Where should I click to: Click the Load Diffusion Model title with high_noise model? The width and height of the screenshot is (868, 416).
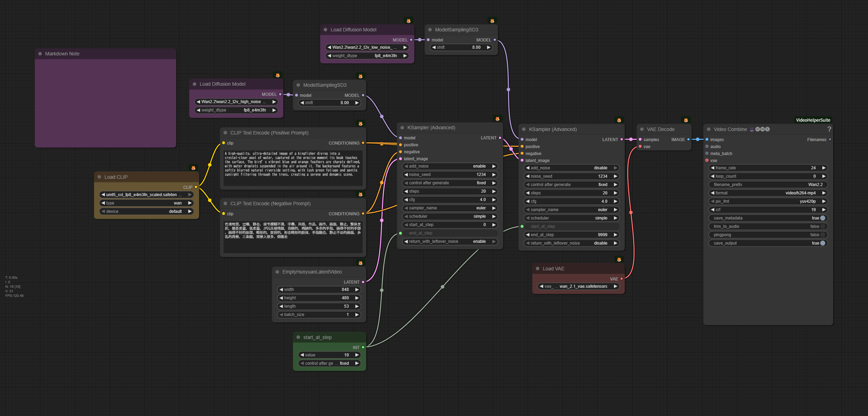pos(222,84)
